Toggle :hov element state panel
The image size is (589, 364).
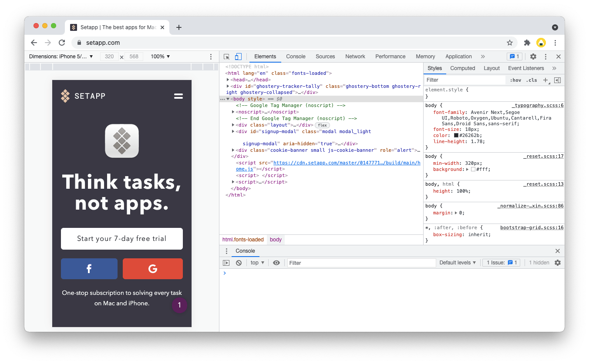516,80
